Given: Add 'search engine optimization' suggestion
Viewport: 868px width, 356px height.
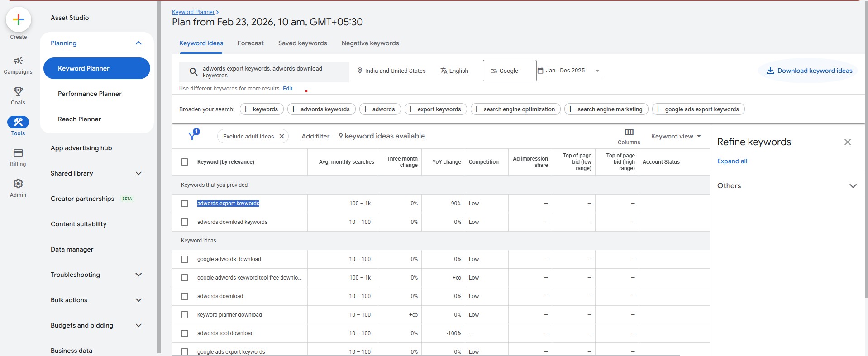Looking at the screenshot, I should point(515,109).
